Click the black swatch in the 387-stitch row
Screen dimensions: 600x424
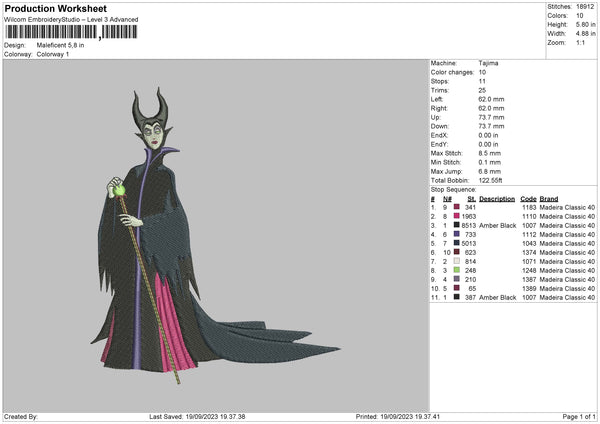[x=457, y=297]
